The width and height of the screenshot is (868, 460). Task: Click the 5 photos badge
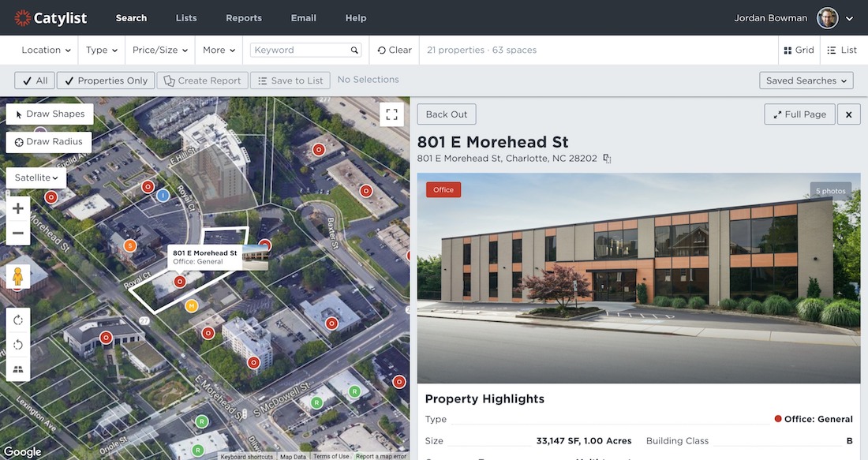[x=830, y=191]
